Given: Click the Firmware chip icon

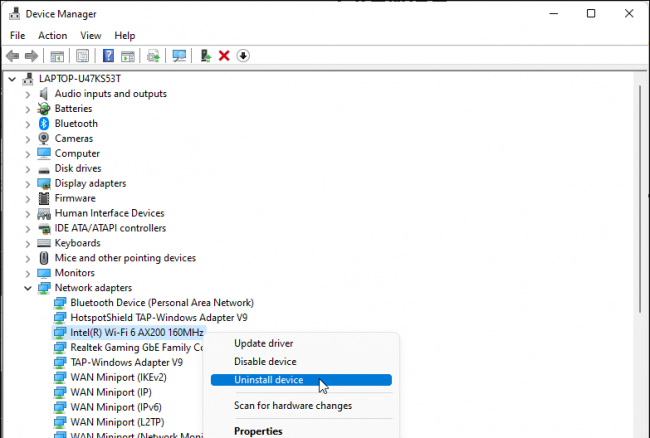Looking at the screenshot, I should point(44,198).
